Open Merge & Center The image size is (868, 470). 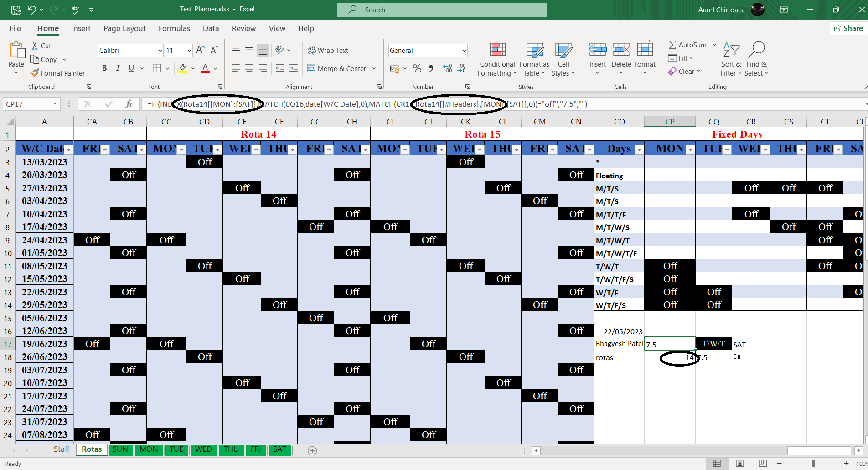(338, 68)
